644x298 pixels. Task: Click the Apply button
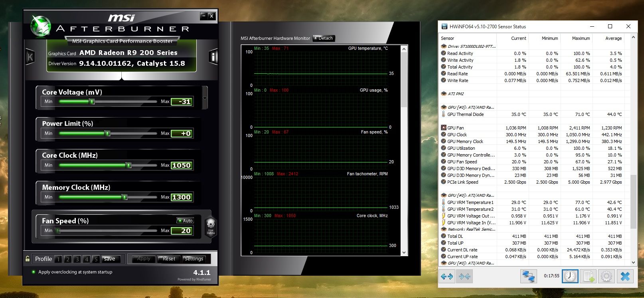144,259
